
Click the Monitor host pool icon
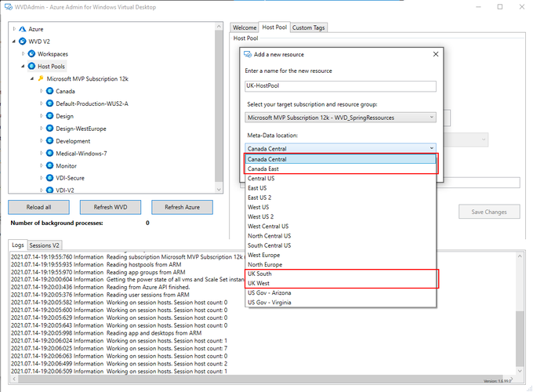(50, 165)
